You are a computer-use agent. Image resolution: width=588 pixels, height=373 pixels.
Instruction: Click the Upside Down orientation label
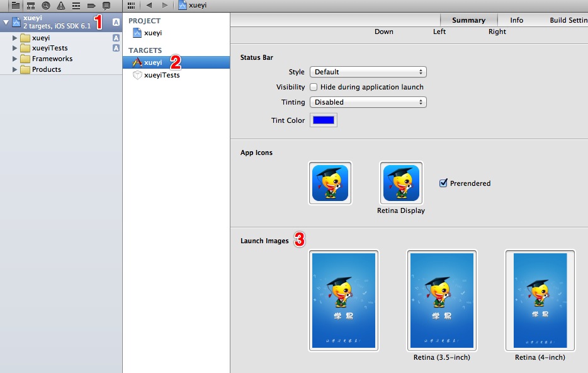384,32
